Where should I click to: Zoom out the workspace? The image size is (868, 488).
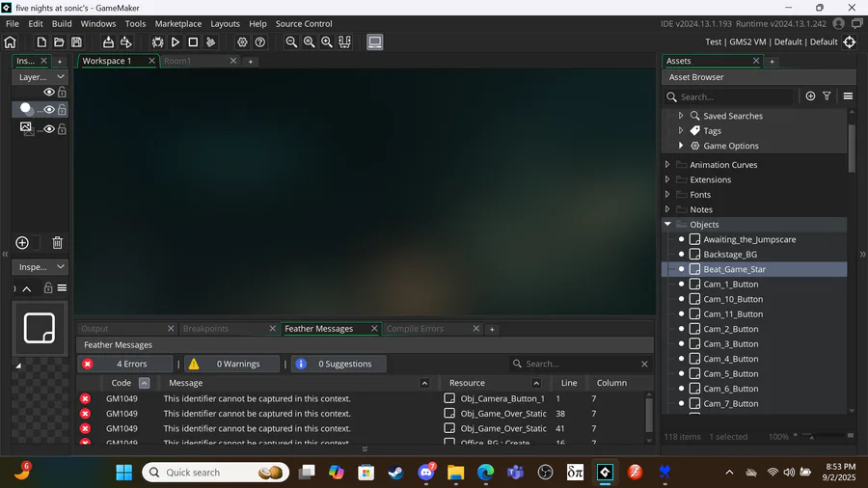click(291, 42)
